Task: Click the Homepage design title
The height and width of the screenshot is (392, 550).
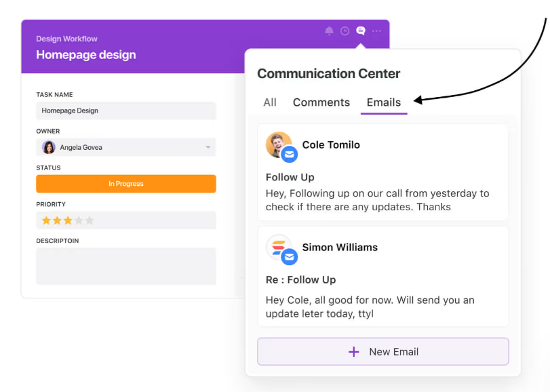Action: (x=86, y=55)
